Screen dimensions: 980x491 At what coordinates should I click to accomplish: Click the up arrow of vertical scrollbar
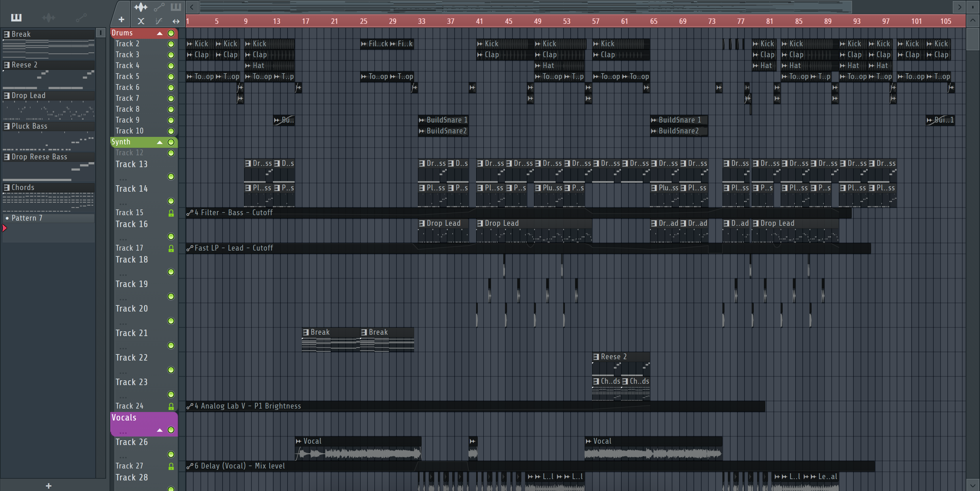(973, 20)
